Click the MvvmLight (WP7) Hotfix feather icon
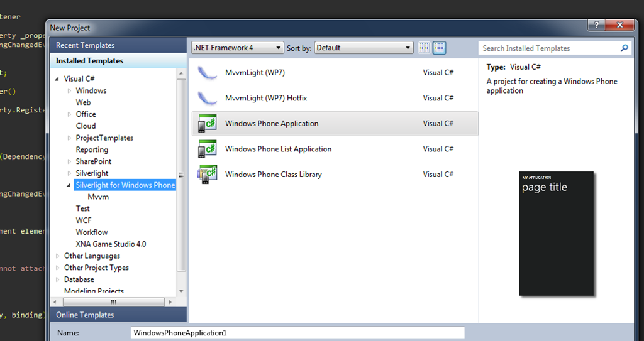Image resolution: width=644 pixels, height=341 pixels. coord(208,99)
